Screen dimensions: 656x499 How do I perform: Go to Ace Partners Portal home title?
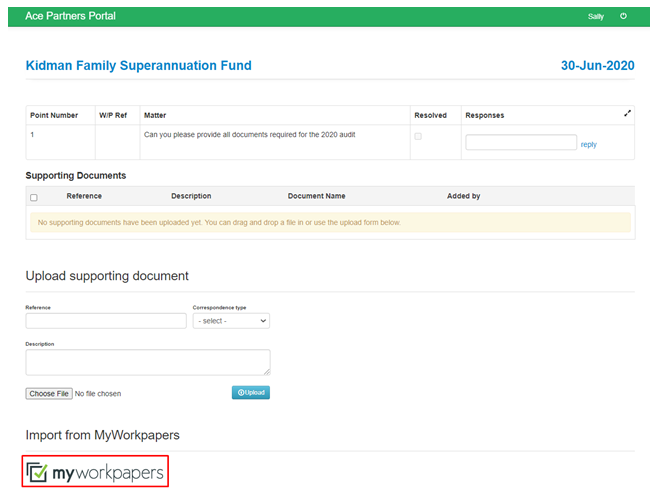pyautogui.click(x=70, y=16)
